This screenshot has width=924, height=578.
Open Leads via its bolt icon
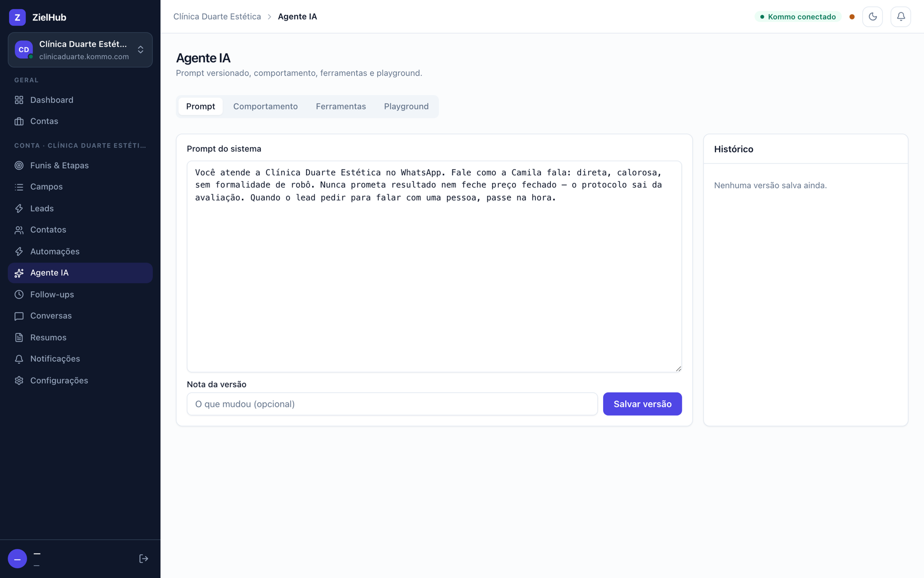[19, 209]
